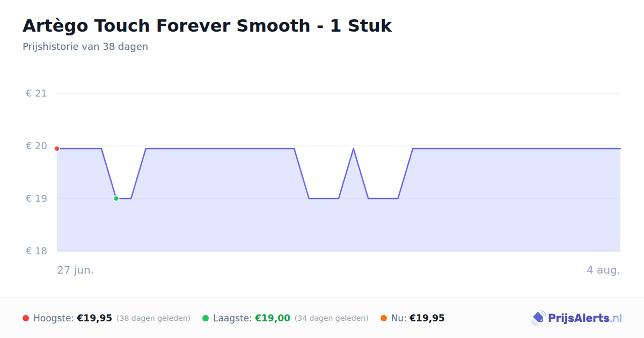Click the red Hoogste legend dot
Image resolution: width=644 pixels, height=338 pixels.
[26, 318]
